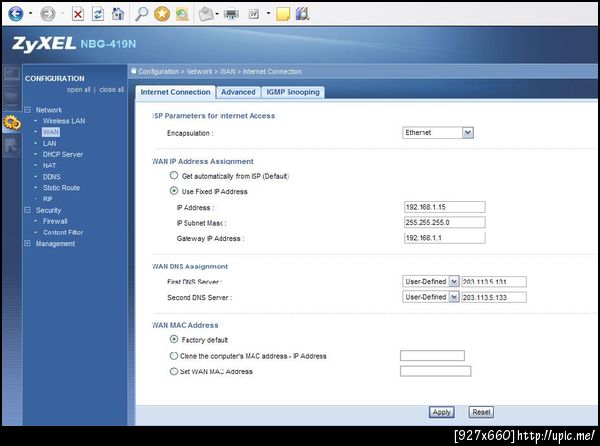Click the Reset button
600x446 pixels.
point(481,412)
